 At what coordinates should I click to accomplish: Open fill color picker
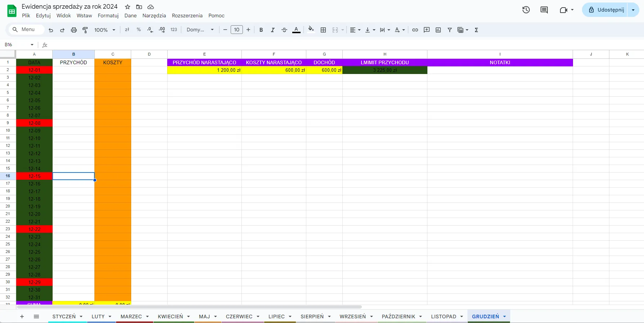pyautogui.click(x=311, y=30)
